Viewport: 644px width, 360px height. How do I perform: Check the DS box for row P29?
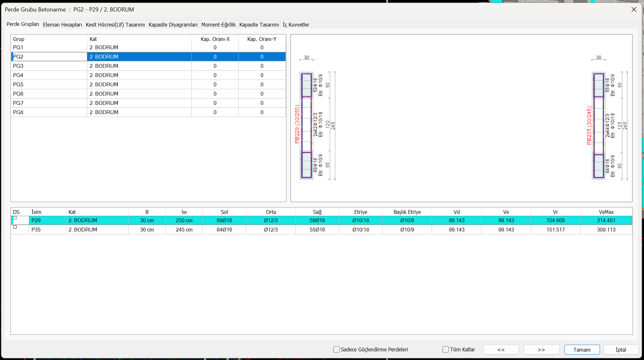(x=15, y=218)
